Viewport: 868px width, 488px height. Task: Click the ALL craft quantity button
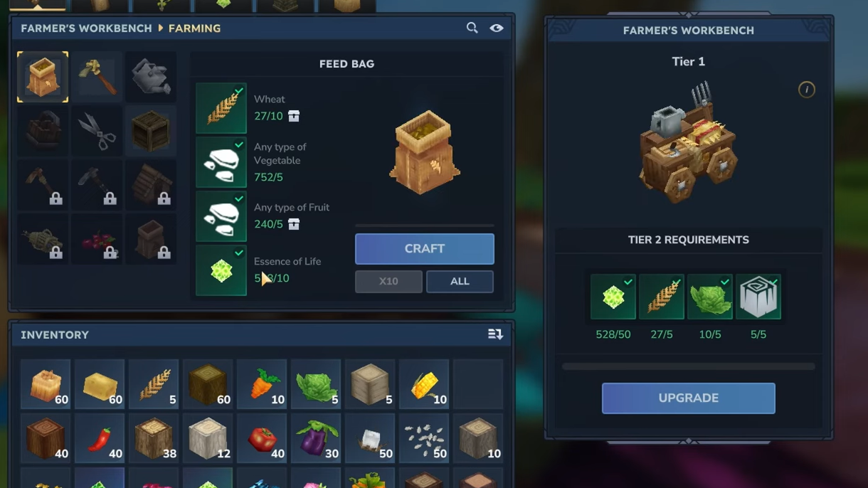(x=460, y=282)
